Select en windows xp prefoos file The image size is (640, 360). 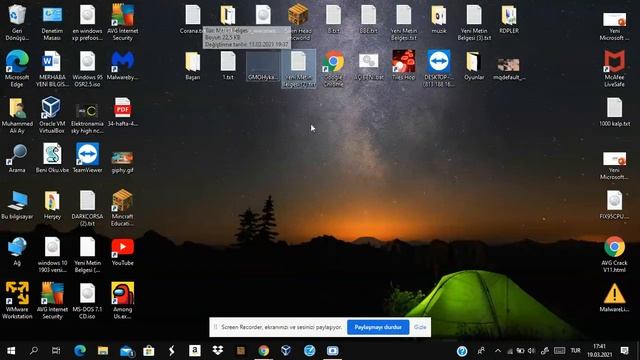point(87,22)
